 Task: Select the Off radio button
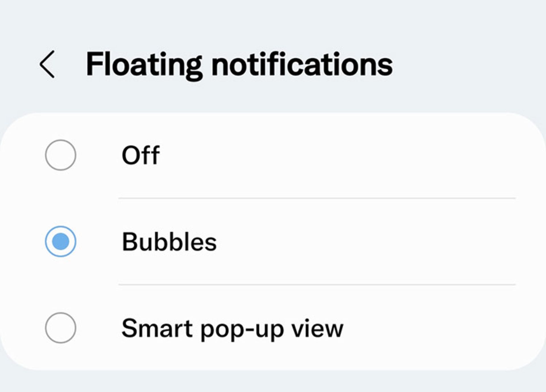[61, 155]
